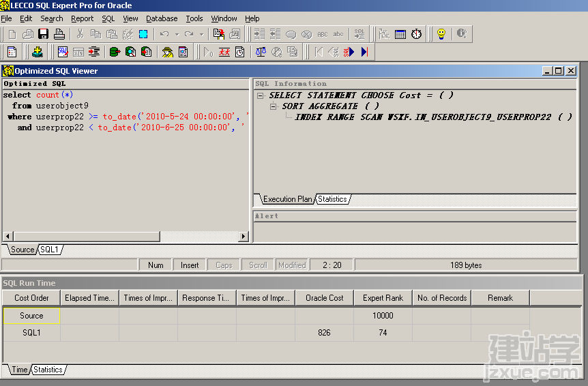Click the clock run-time icon
The width and height of the screenshot is (588, 386).
point(240,52)
